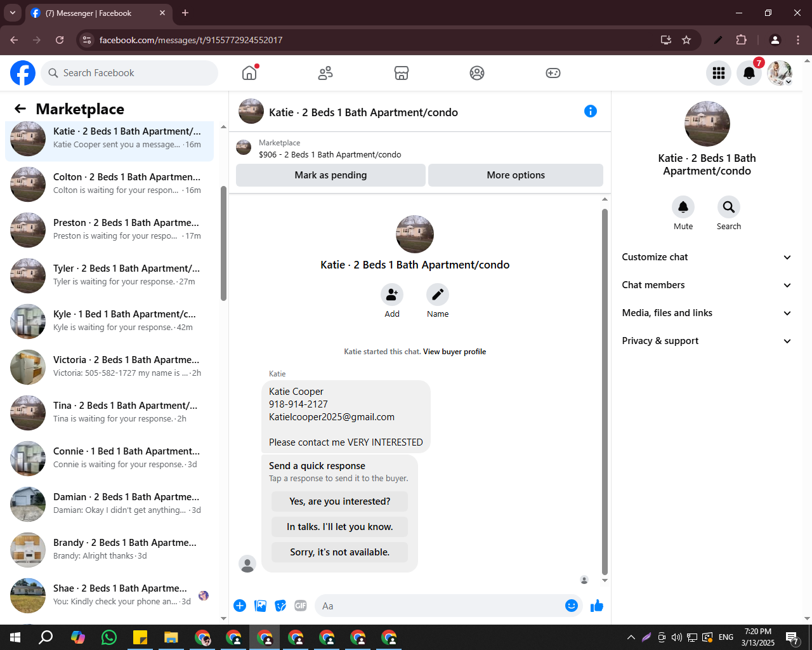Open Connie 1 Bed conversation

109,458
